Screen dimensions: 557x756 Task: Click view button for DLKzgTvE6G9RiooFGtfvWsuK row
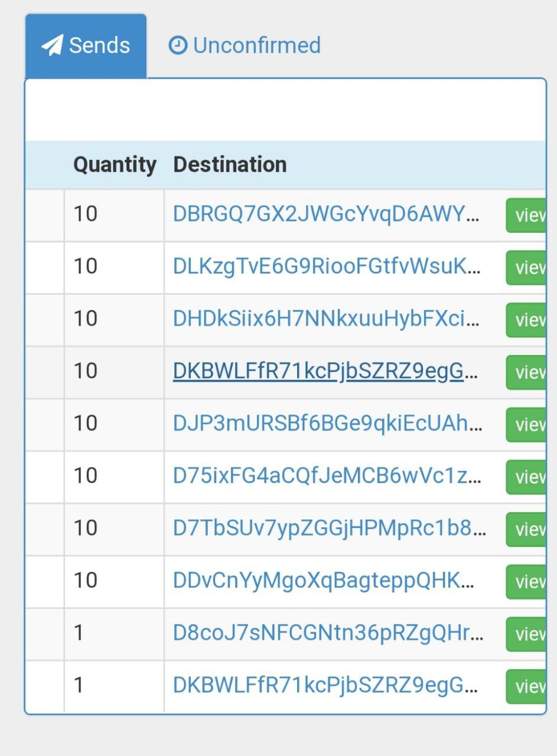[526, 268]
